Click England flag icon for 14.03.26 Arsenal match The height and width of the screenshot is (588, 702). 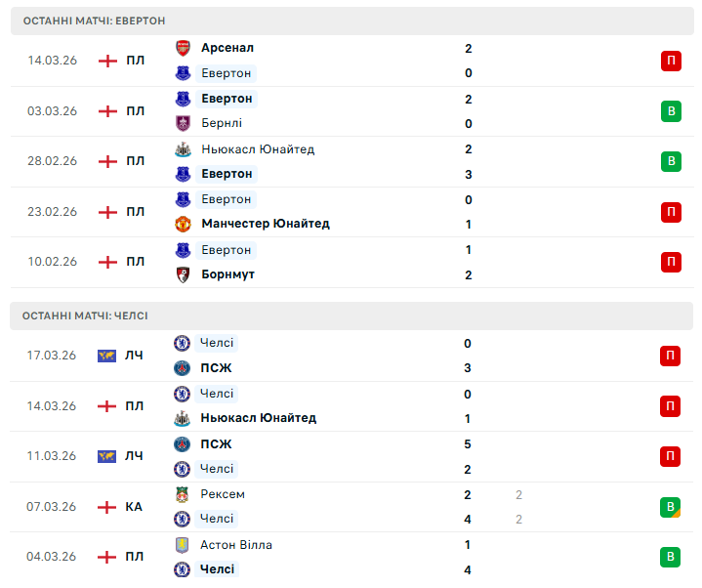[107, 61]
